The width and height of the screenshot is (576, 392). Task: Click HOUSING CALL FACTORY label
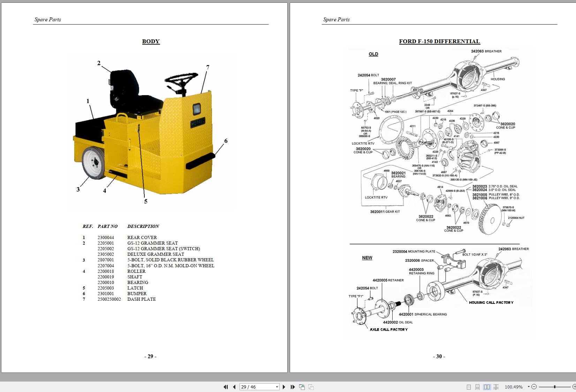(x=491, y=302)
